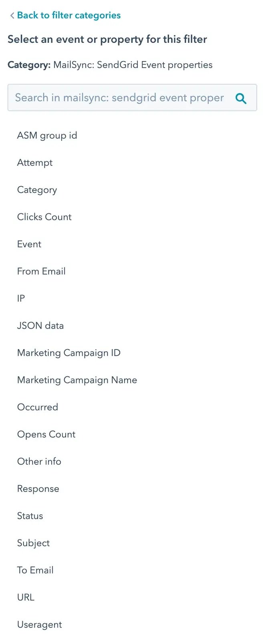268x644 pixels.
Task: Select the ASM group id property
Action: pos(47,136)
